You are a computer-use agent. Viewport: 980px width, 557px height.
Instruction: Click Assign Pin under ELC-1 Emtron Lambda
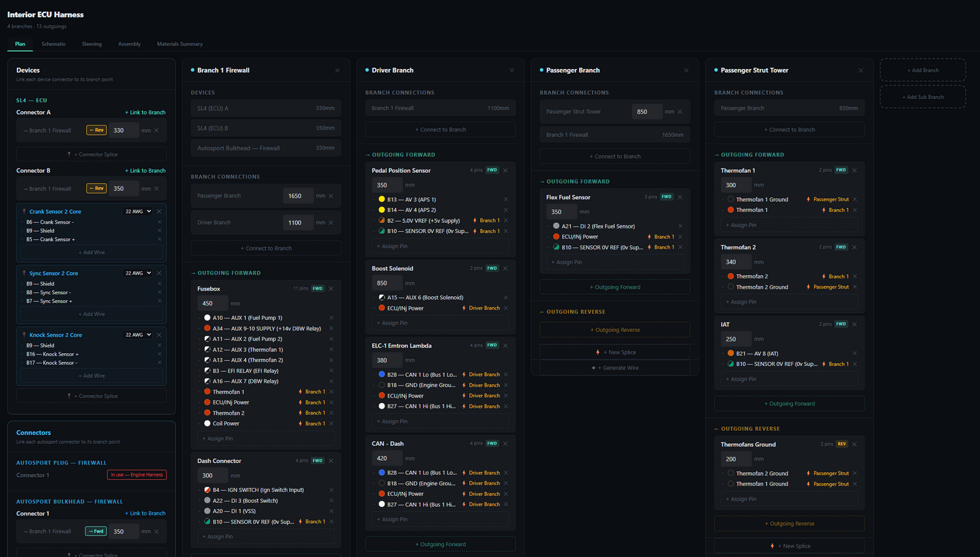pos(440,421)
